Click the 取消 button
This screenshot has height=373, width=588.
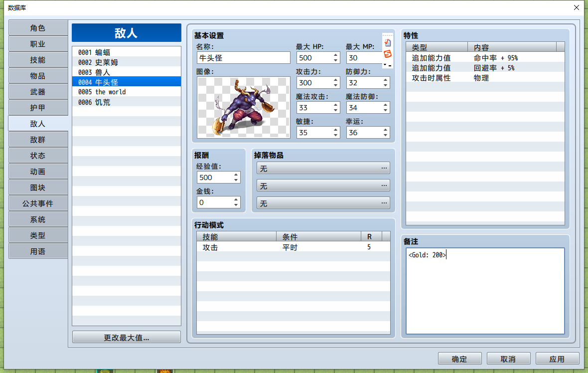(x=508, y=359)
